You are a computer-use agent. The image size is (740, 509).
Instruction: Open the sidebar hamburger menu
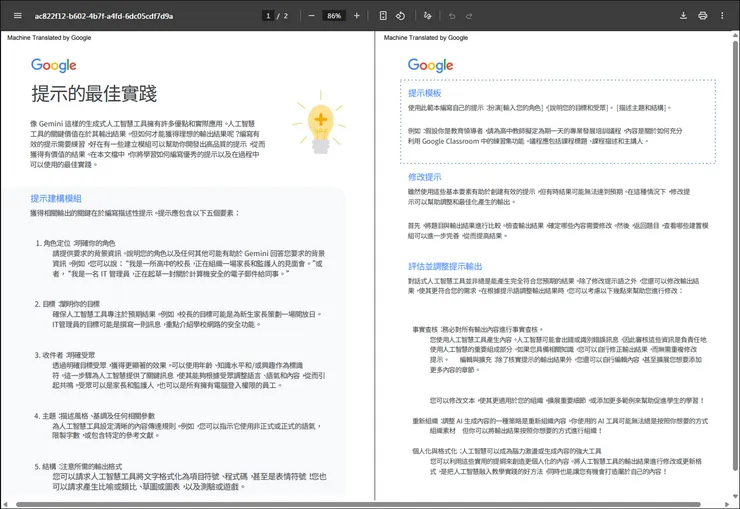pyautogui.click(x=17, y=16)
